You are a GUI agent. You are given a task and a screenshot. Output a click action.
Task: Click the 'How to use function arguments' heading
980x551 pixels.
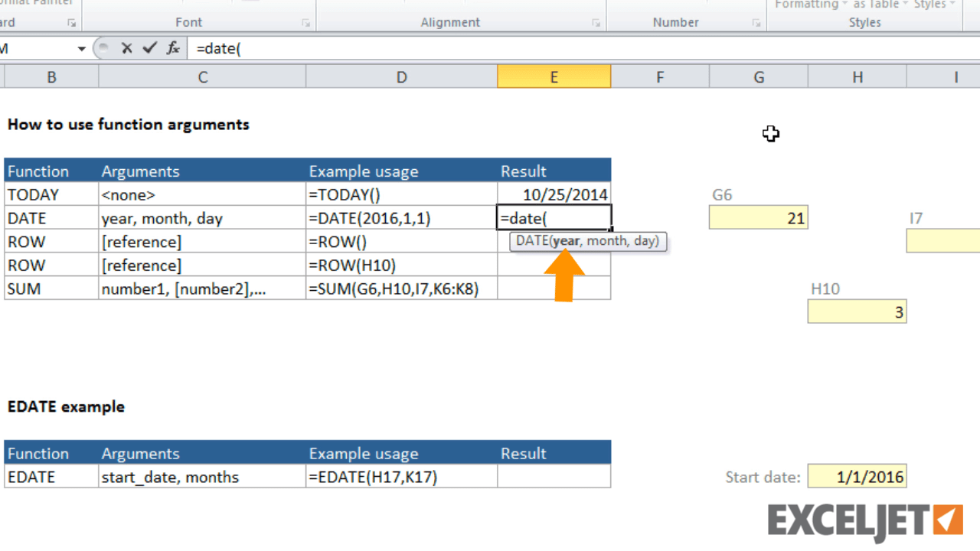128,124
